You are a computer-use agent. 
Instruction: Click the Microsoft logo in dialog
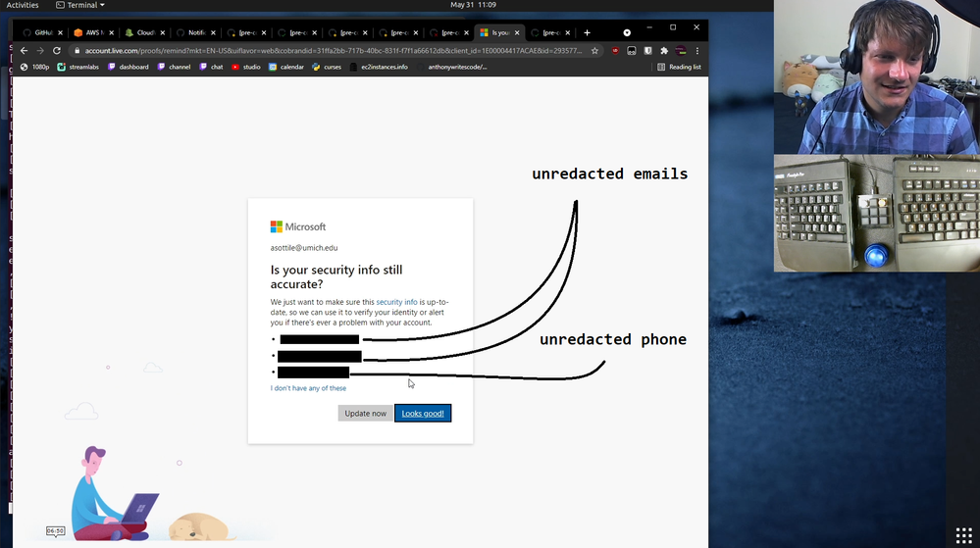click(x=298, y=226)
